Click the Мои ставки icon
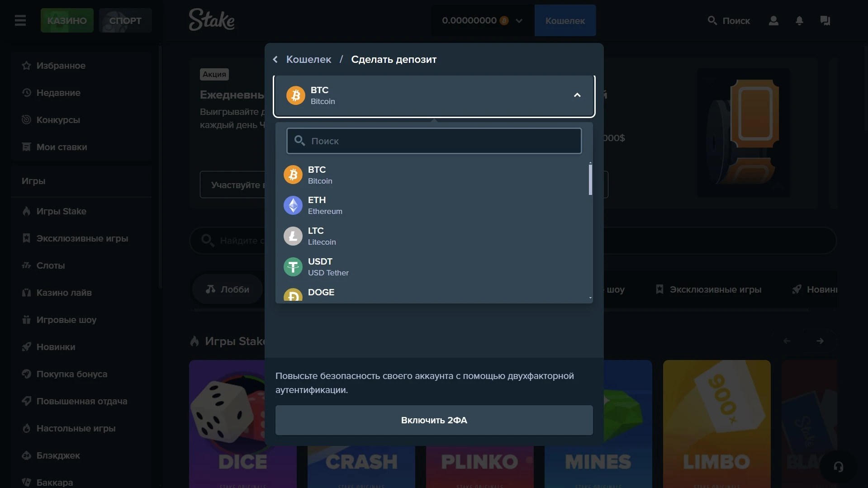Screen dimensions: 868x488 (x=26, y=147)
